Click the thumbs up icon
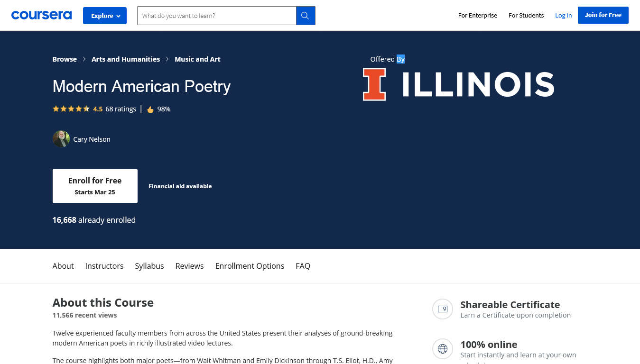640x364 pixels. [x=150, y=109]
